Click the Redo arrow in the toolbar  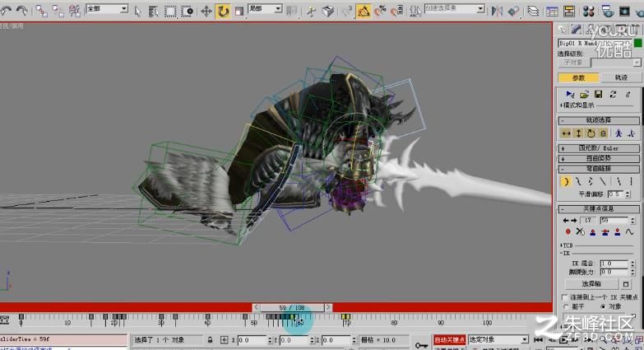click(21, 10)
